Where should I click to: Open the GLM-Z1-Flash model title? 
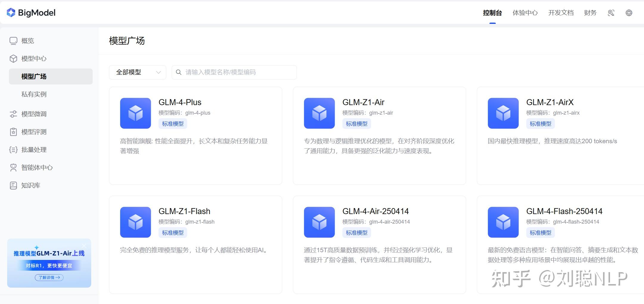point(184,211)
